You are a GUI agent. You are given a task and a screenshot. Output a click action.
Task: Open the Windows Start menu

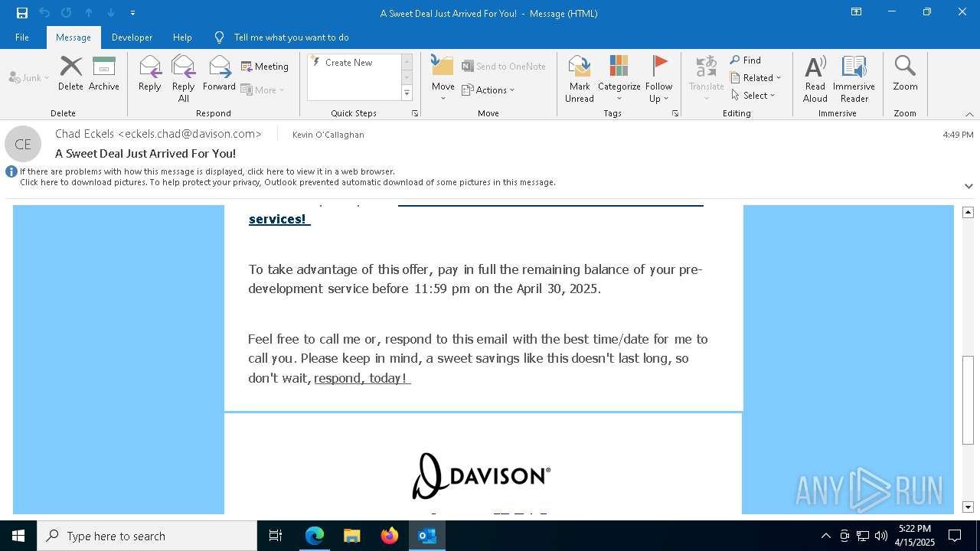tap(18, 536)
